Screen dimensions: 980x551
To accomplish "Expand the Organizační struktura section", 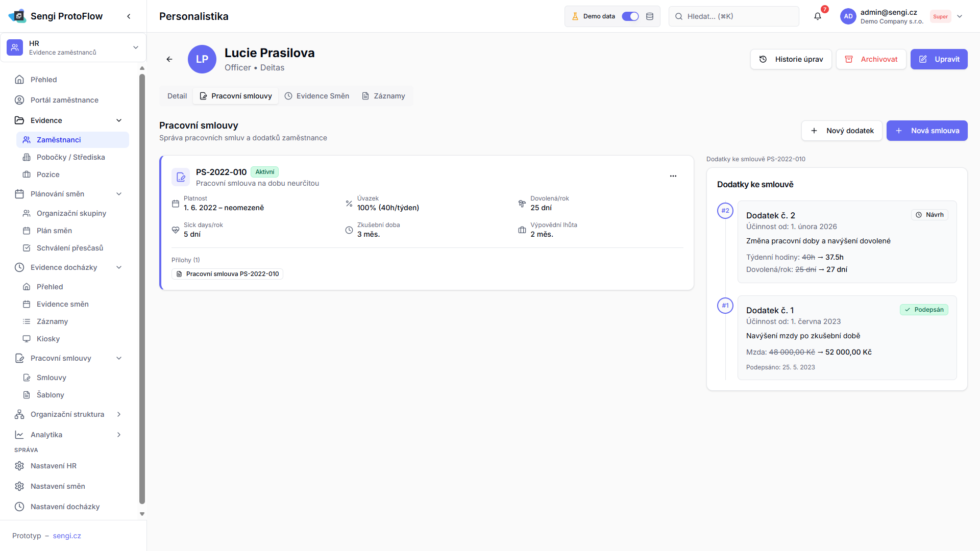I will pos(119,414).
